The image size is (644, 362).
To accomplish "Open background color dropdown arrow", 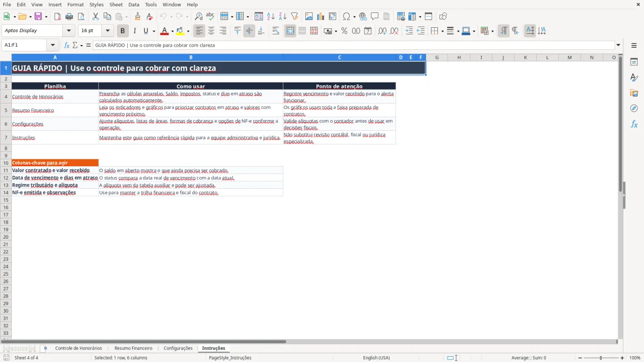I will click(x=187, y=31).
